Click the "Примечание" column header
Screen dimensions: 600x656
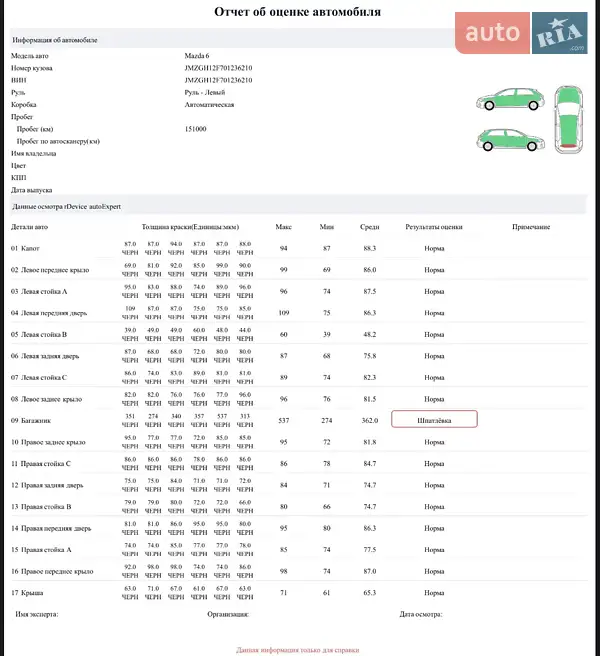coord(531,227)
